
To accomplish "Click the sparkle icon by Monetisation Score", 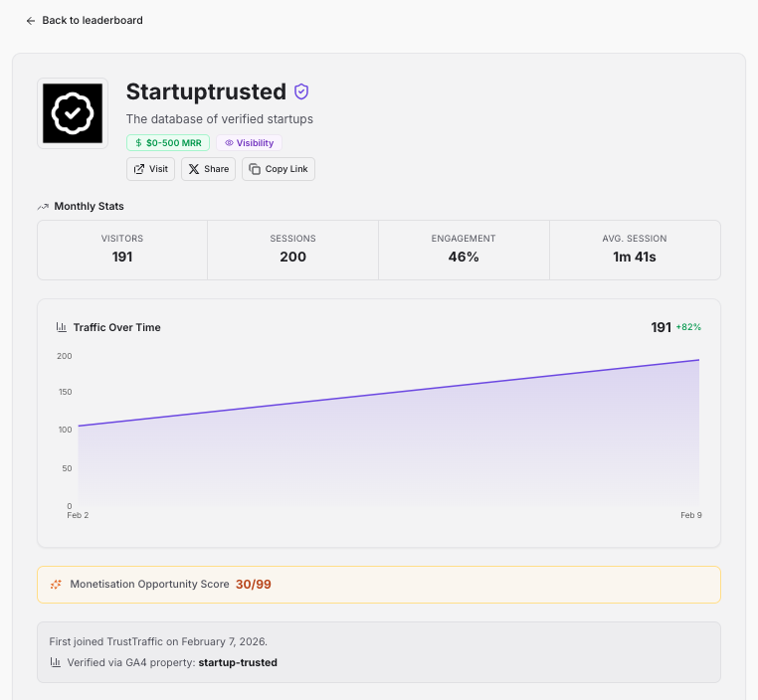I will [56, 585].
